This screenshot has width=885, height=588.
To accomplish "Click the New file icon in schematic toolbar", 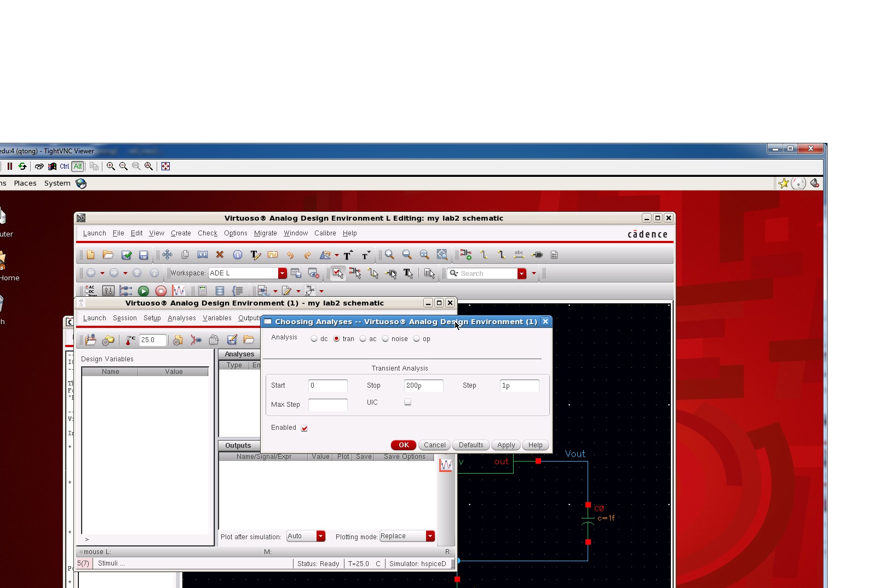I will [x=90, y=255].
